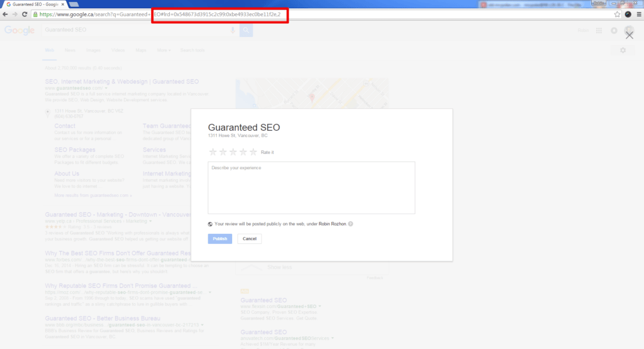
Task: Open the Contact sitelink
Action: coord(65,126)
